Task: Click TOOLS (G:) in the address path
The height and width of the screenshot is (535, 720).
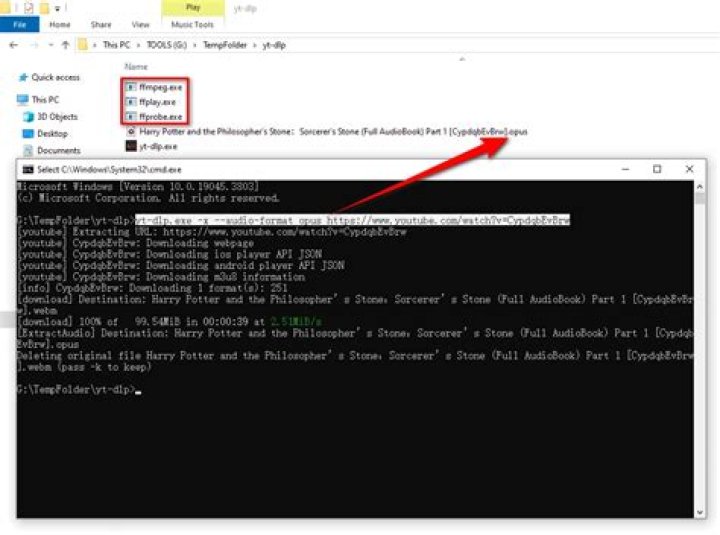Action: (x=167, y=45)
